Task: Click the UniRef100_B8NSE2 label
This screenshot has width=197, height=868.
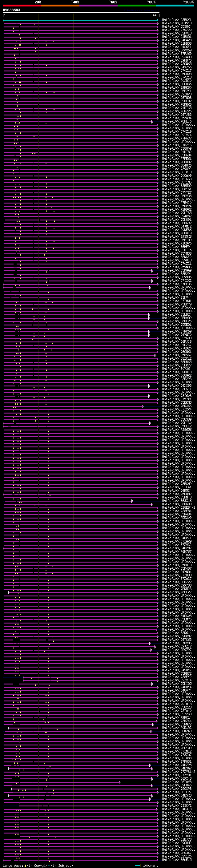Action: coord(177,257)
